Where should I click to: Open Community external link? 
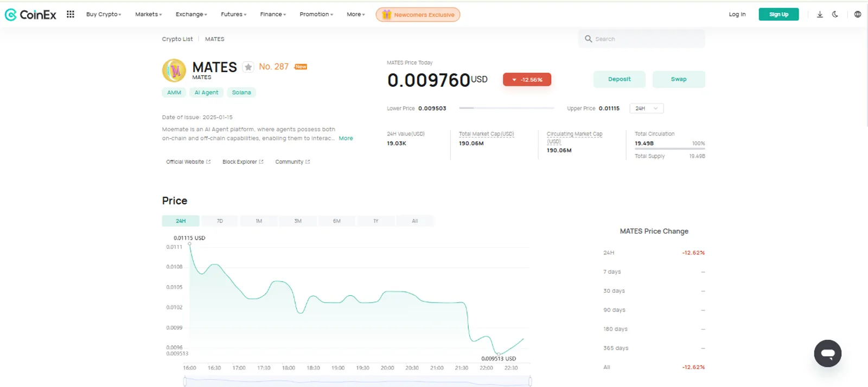(x=292, y=162)
